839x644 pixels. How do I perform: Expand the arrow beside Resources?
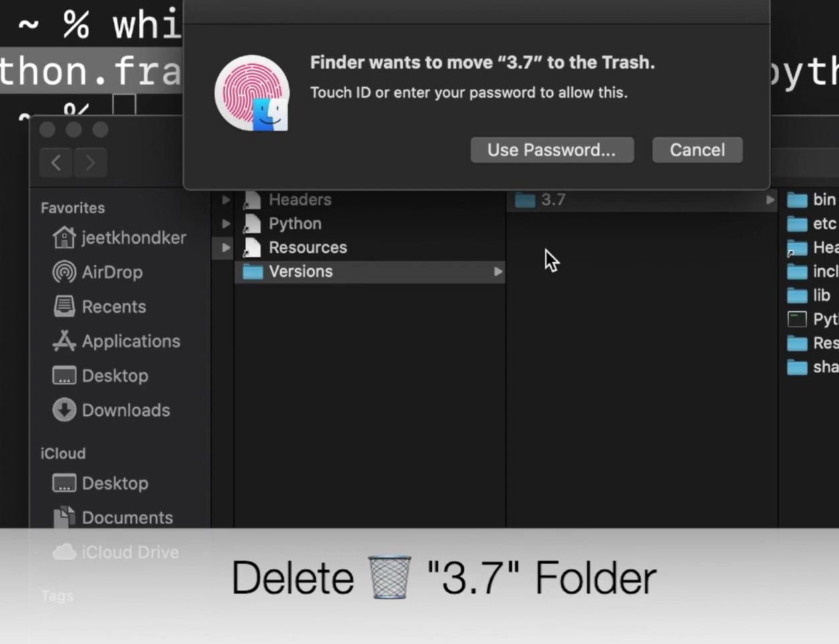tap(226, 247)
